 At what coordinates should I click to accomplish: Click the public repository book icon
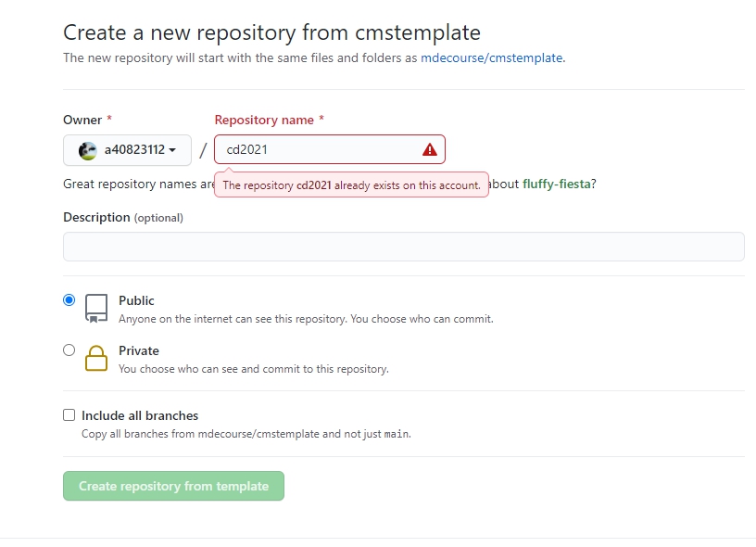[x=96, y=309]
